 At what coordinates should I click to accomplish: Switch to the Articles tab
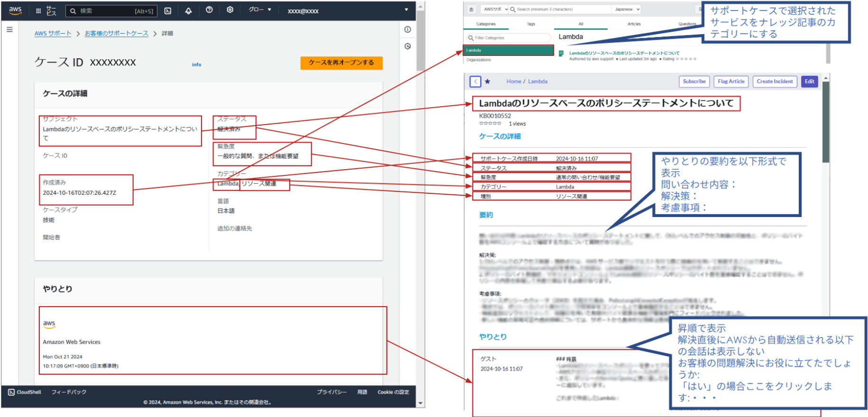(634, 24)
